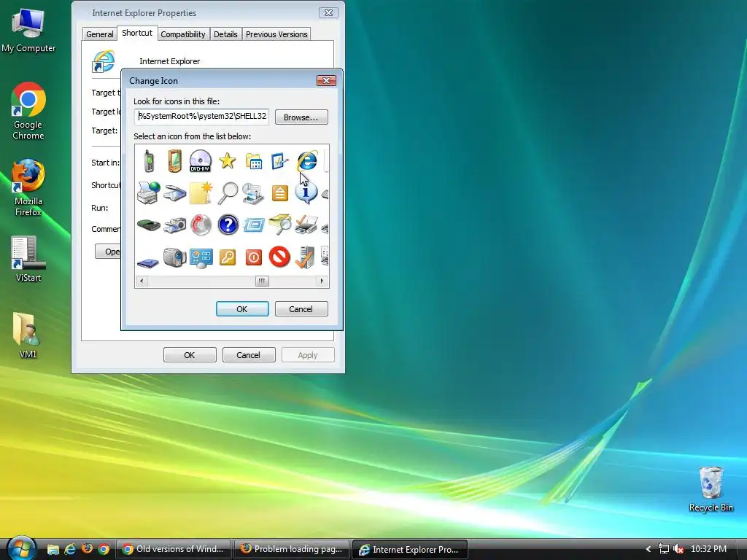Select the blue question mark help icon
Image resolution: width=747 pixels, height=560 pixels.
pos(228,225)
